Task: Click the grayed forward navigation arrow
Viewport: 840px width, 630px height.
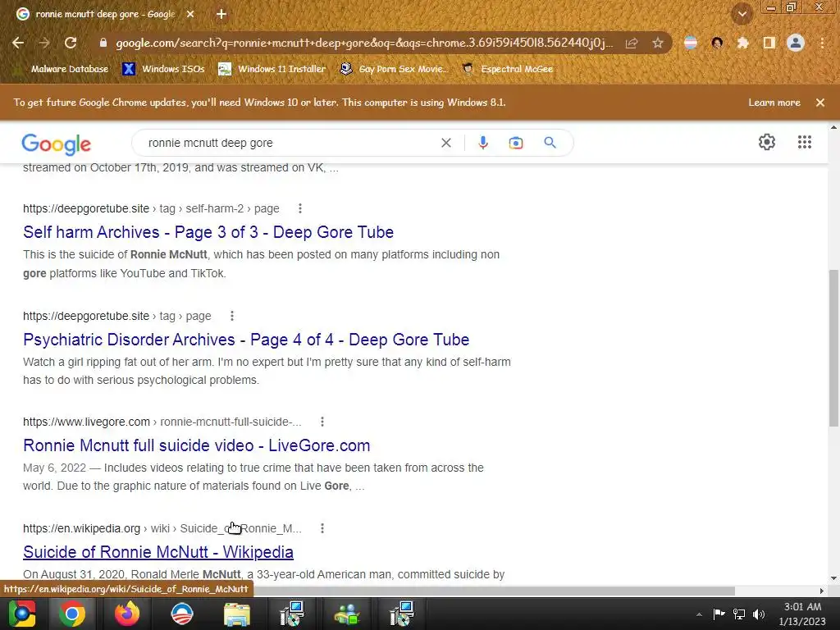Action: pyautogui.click(x=44, y=43)
